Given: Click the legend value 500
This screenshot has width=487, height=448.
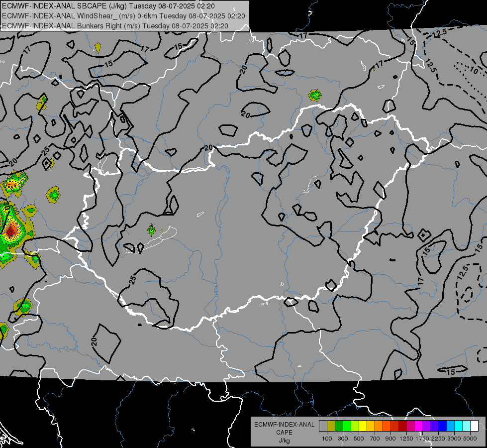Looking at the screenshot, I should coord(359,439).
